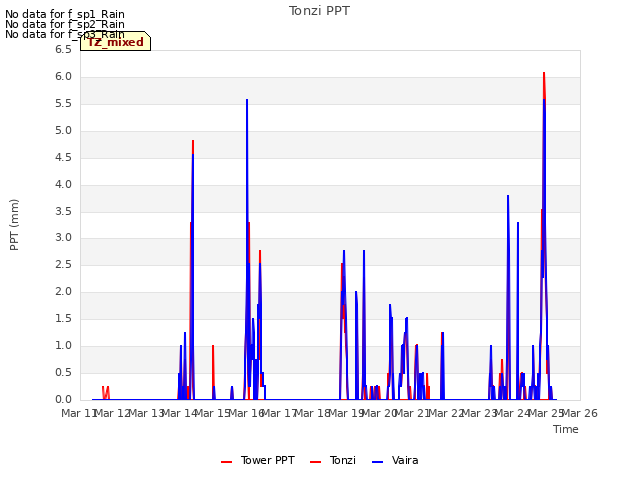Click 'No data for f_sp3_Rain' message

point(65,34)
